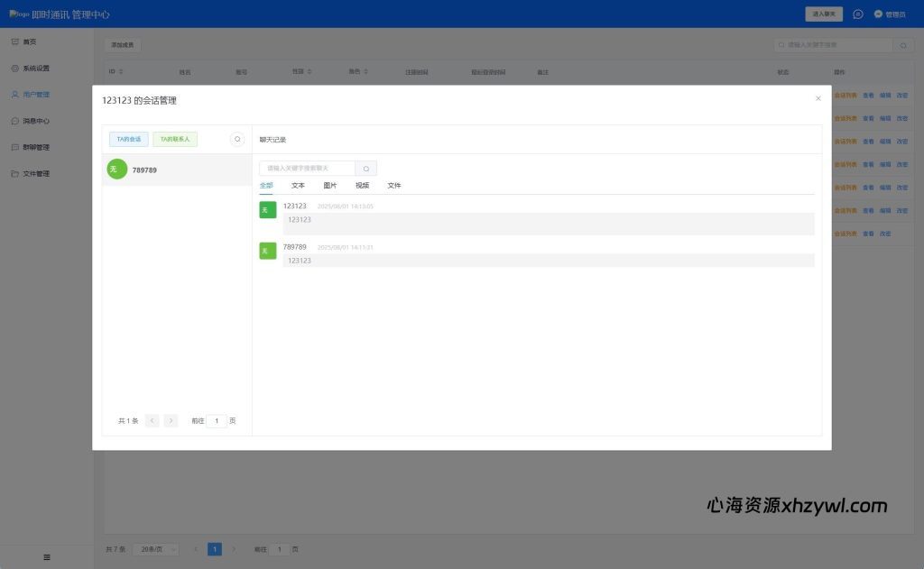Image resolution: width=924 pixels, height=569 pixels.
Task: Click the 消息中心 icon in sidebar
Action: coord(15,121)
